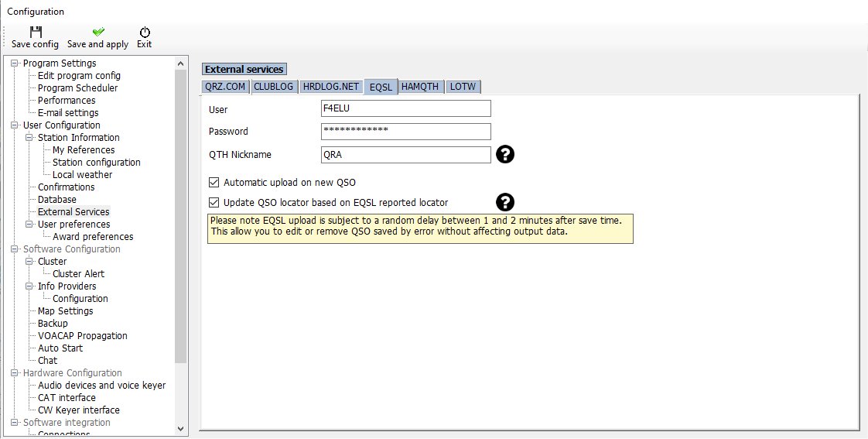Click the tree scrollbar down arrow
Image resolution: width=868 pixels, height=439 pixels.
181,428
